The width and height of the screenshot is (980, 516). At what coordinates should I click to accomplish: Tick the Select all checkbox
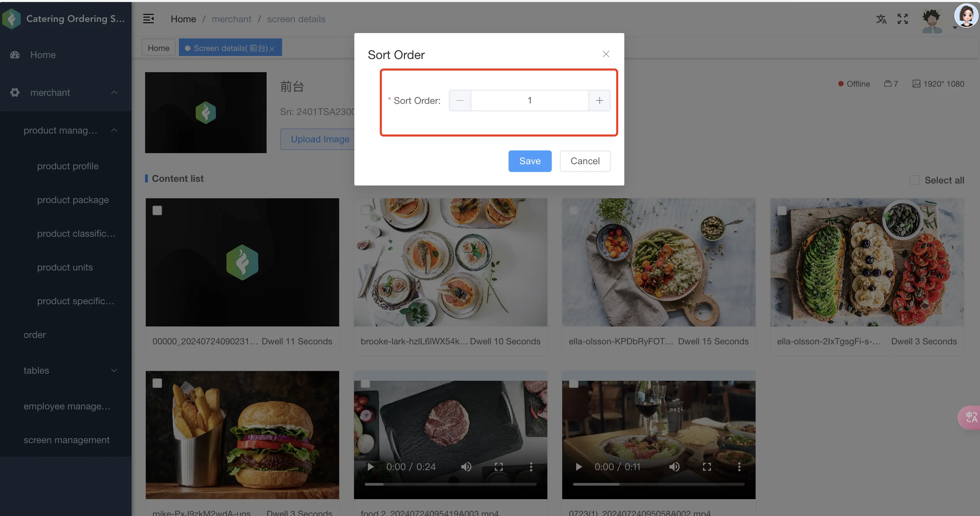(914, 180)
